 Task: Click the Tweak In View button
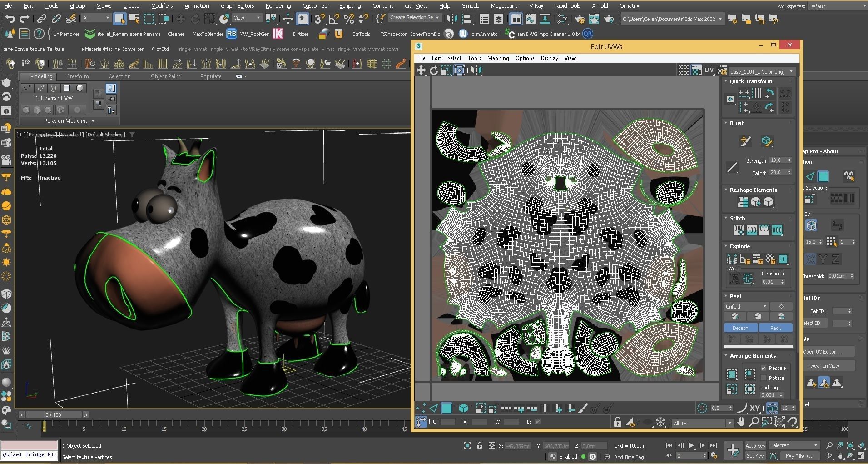[x=828, y=366]
